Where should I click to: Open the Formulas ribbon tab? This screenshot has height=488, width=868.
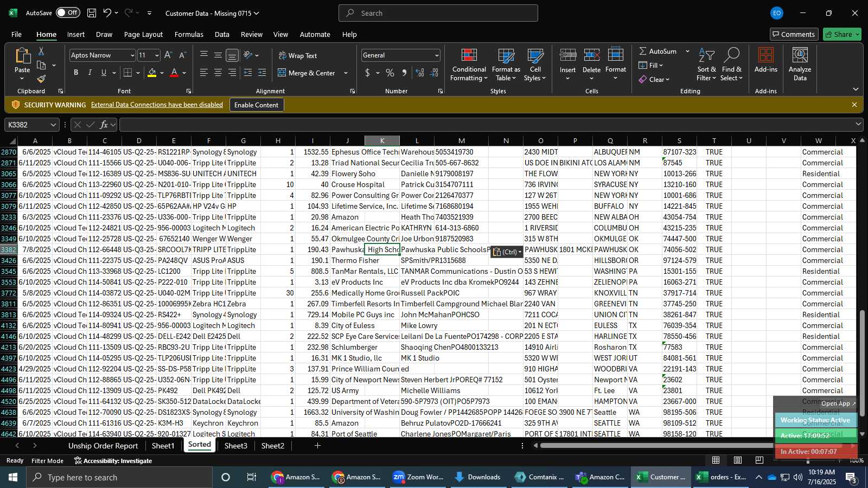click(189, 34)
